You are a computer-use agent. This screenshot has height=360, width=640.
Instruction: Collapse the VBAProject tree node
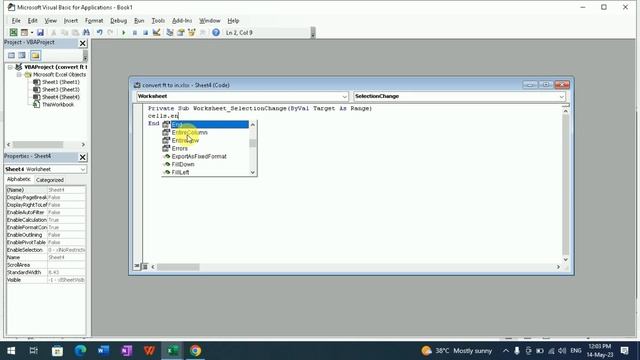(x=10, y=67)
